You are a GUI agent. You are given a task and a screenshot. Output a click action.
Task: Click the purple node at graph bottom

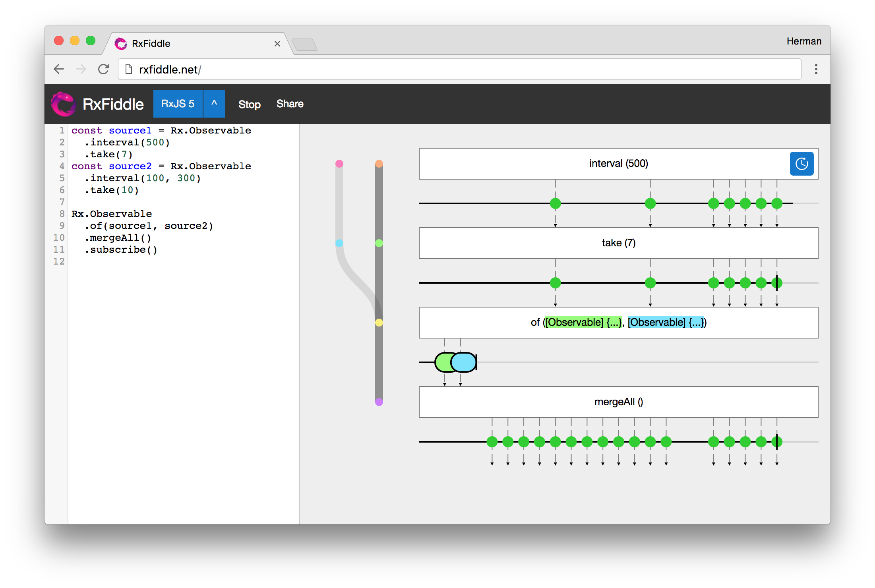[379, 402]
